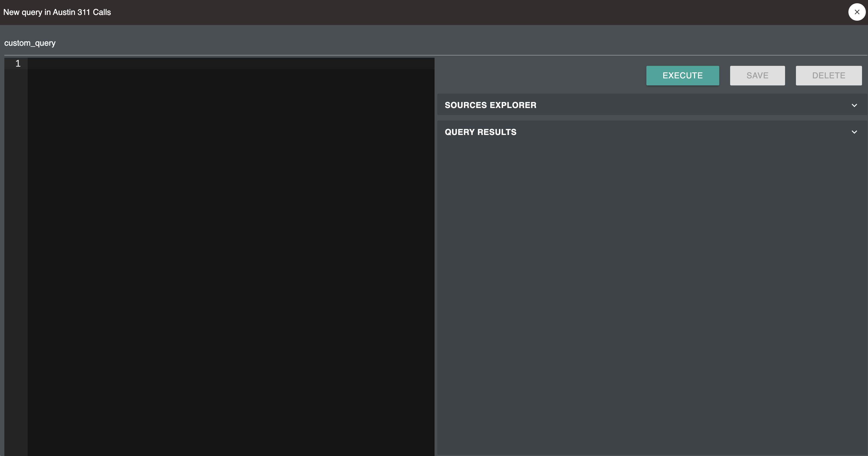Open the Query Results section
Image resolution: width=868 pixels, height=456 pixels.
(x=480, y=132)
